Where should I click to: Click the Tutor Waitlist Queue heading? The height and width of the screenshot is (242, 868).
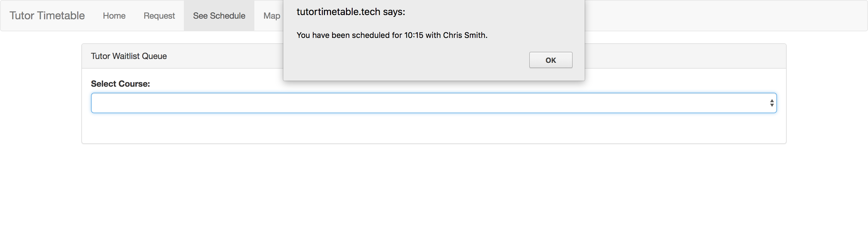click(128, 56)
